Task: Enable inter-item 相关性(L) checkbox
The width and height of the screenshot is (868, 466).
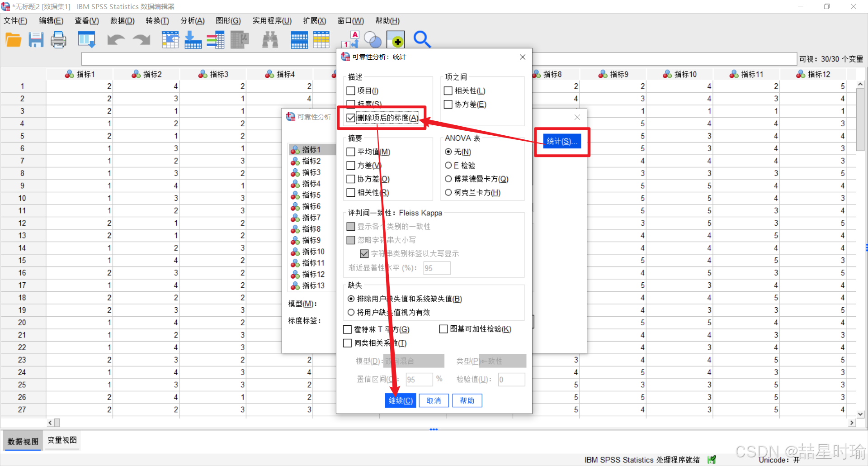Action: (448, 91)
